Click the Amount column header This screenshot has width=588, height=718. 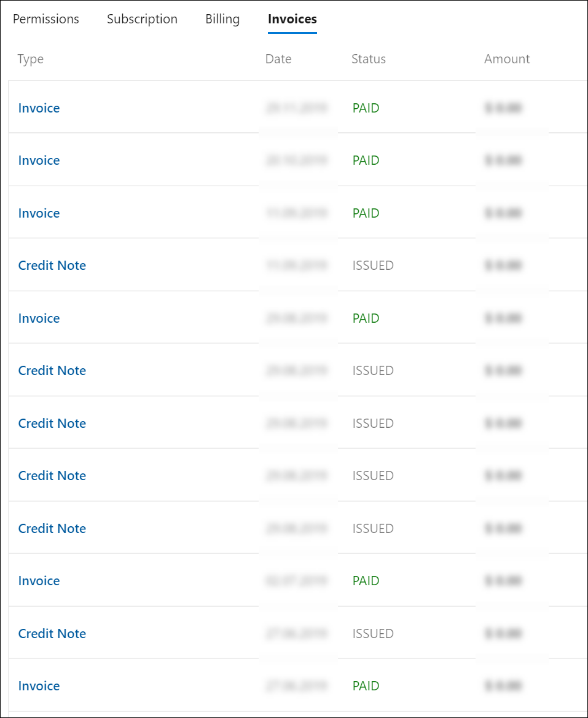point(507,59)
